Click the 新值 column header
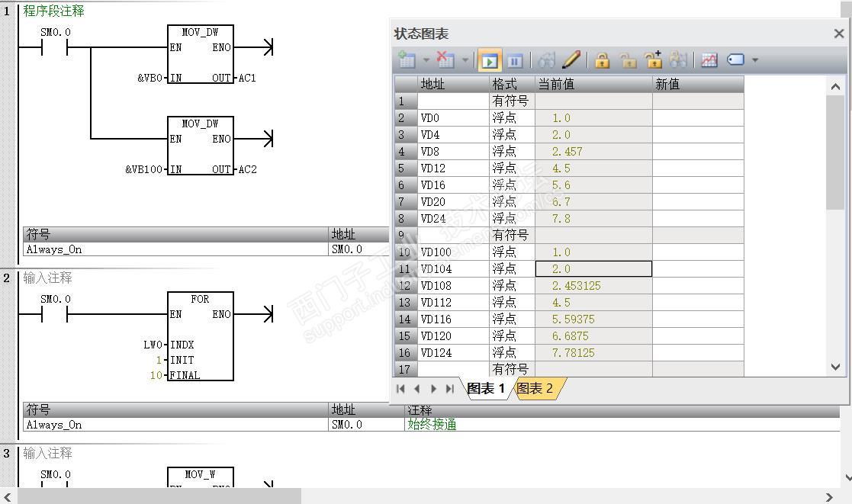Screen dimensions: 852x504 click(x=698, y=84)
